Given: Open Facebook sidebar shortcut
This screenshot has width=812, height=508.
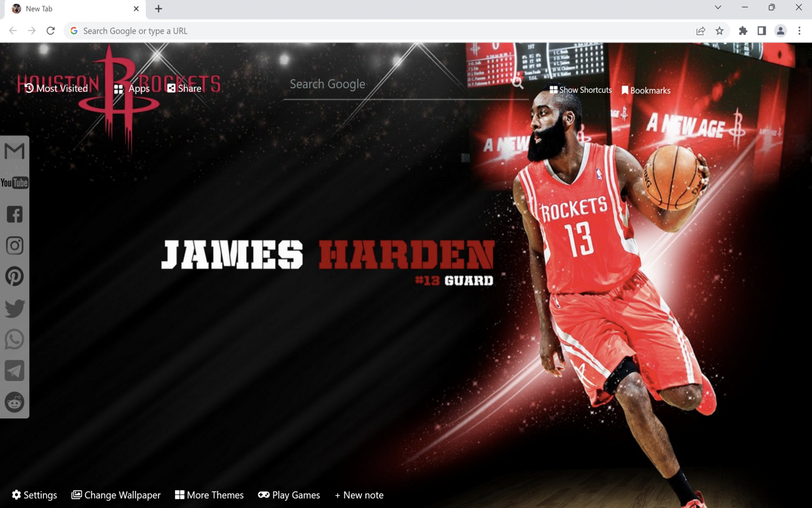Looking at the screenshot, I should click(x=15, y=214).
